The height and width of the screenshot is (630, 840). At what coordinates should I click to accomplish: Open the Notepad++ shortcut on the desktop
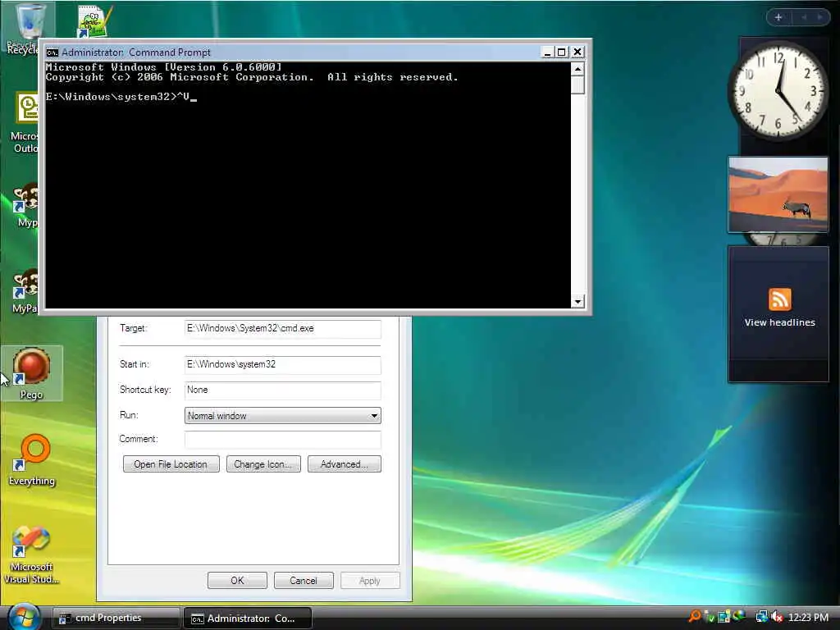94,21
